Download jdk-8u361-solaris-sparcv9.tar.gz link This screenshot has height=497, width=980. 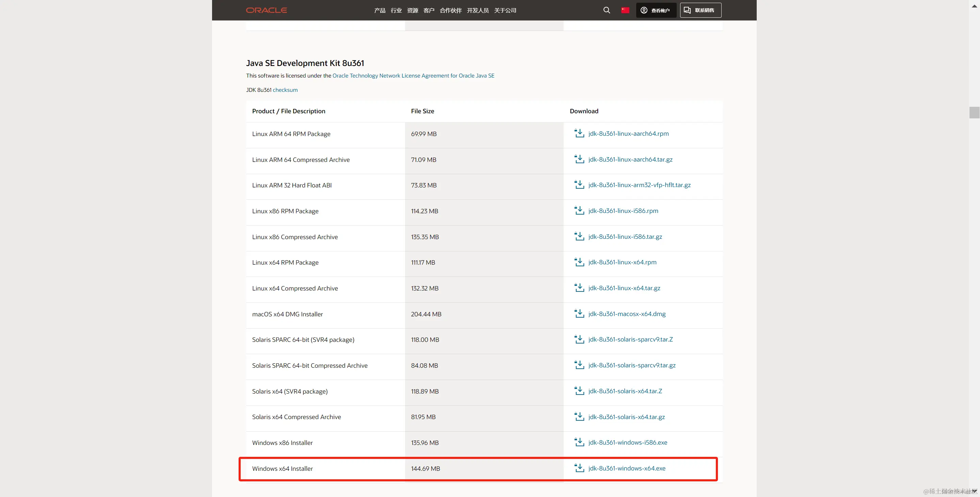click(x=632, y=365)
